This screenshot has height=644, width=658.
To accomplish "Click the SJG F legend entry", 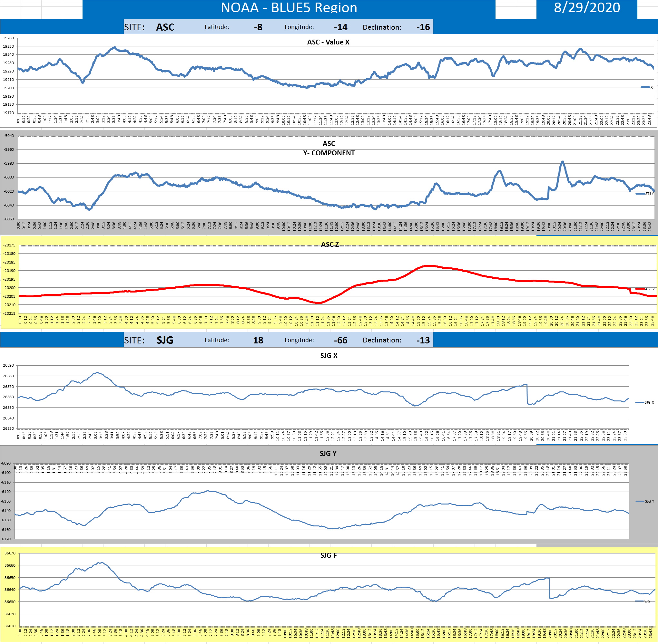I will click(x=645, y=601).
